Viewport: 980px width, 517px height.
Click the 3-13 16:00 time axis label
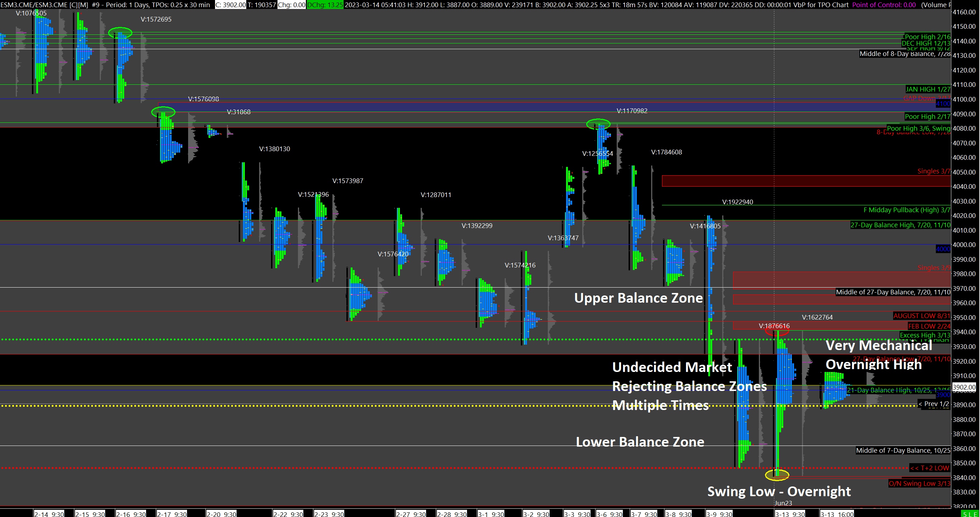(x=837, y=514)
